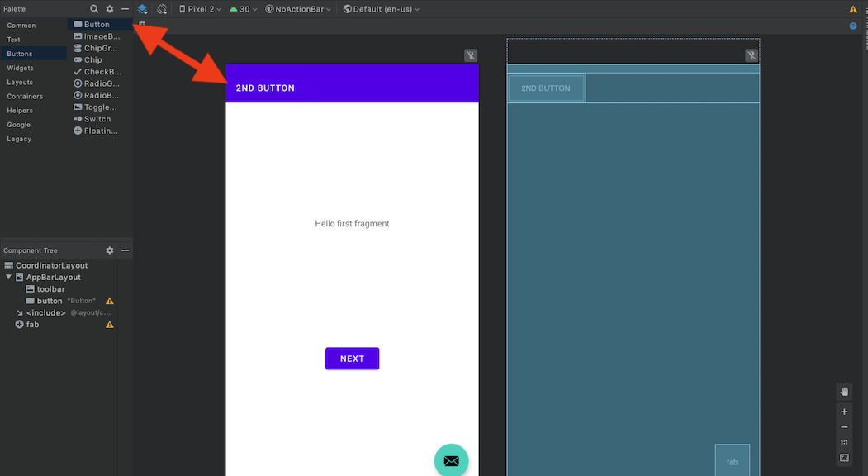Zoom out on the design surface
The width and height of the screenshot is (868, 476).
tap(844, 427)
